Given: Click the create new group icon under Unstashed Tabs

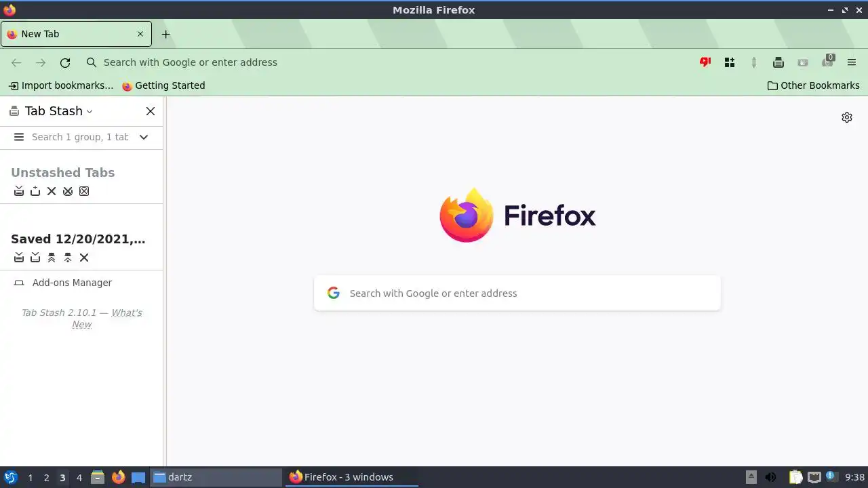Looking at the screenshot, I should point(35,191).
